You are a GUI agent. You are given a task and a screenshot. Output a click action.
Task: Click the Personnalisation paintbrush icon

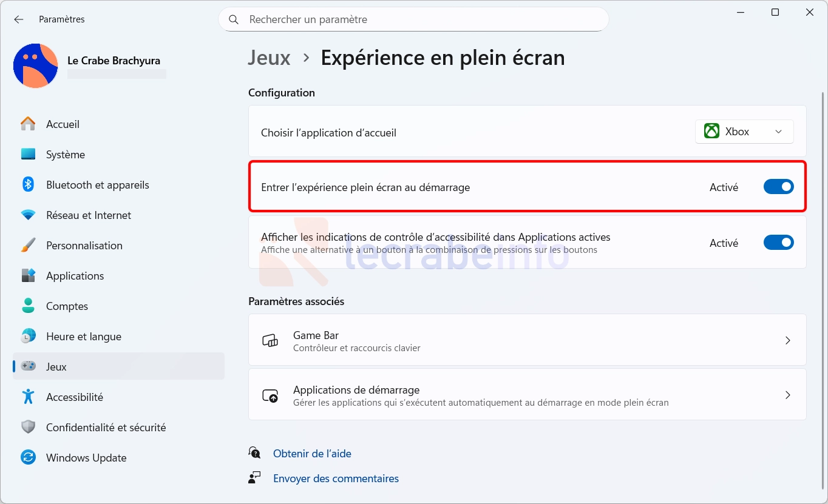coord(28,245)
